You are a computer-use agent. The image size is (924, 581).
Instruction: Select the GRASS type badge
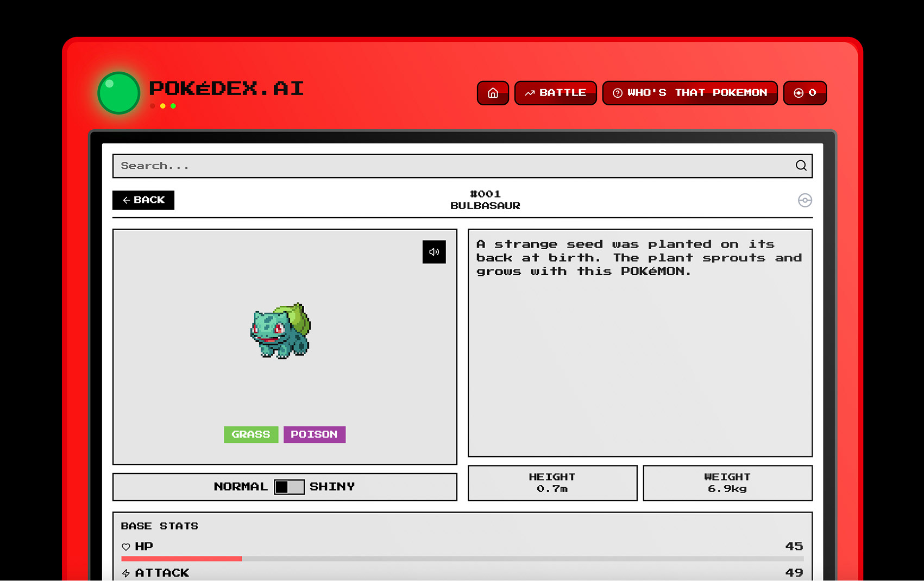[251, 434]
